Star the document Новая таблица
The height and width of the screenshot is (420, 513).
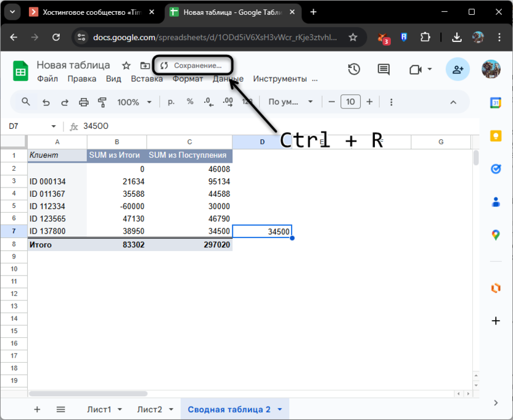126,65
